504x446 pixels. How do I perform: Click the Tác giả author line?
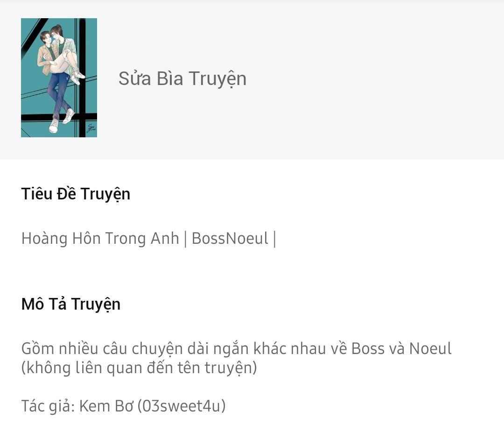point(123,406)
